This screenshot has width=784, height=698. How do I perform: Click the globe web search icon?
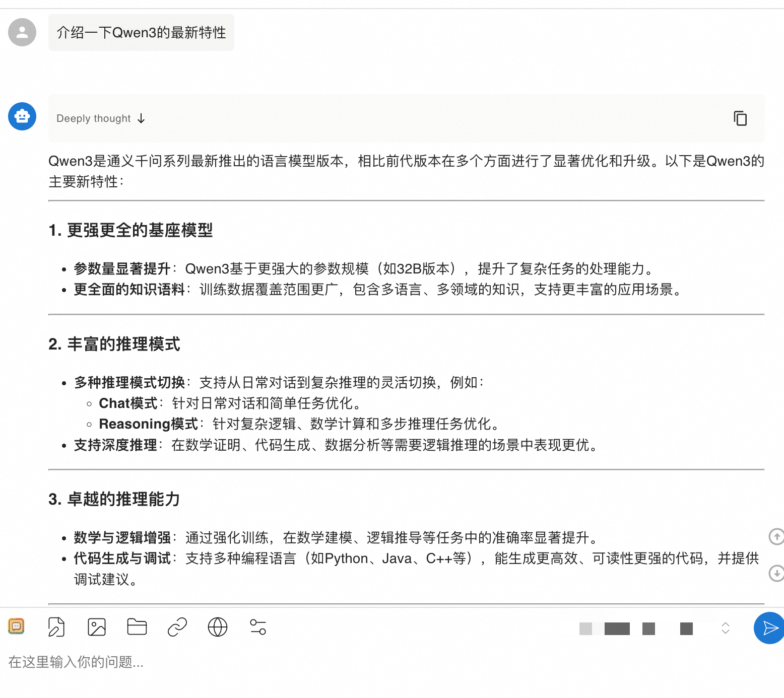pos(218,627)
